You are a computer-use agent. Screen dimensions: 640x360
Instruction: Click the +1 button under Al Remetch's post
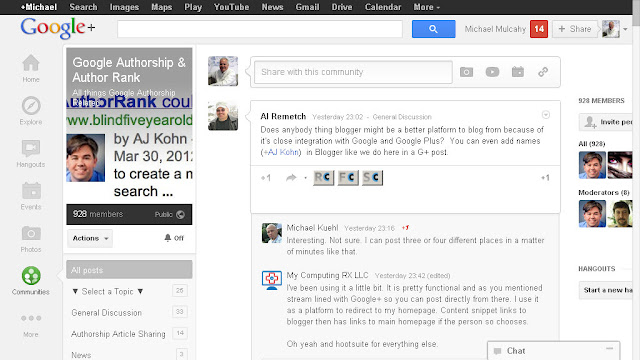pos(266,178)
